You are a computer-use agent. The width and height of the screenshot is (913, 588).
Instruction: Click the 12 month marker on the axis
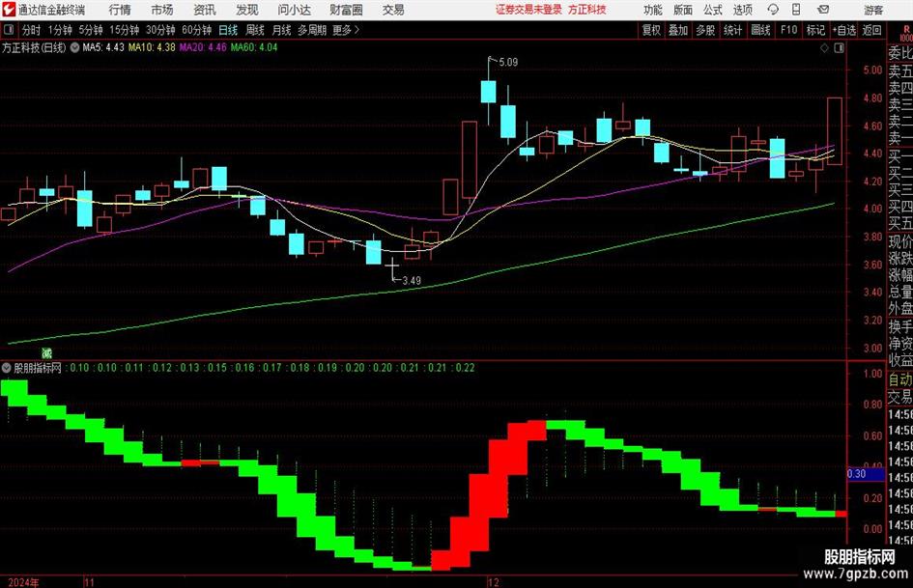(493, 582)
